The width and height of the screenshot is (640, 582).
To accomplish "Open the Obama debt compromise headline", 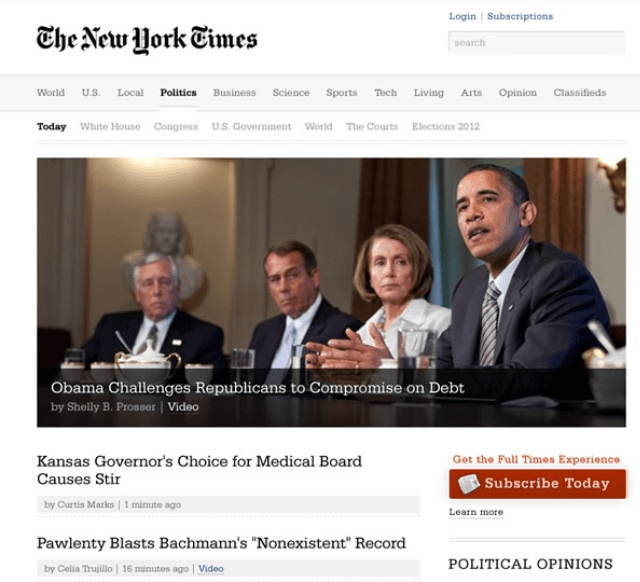I will click(x=258, y=388).
